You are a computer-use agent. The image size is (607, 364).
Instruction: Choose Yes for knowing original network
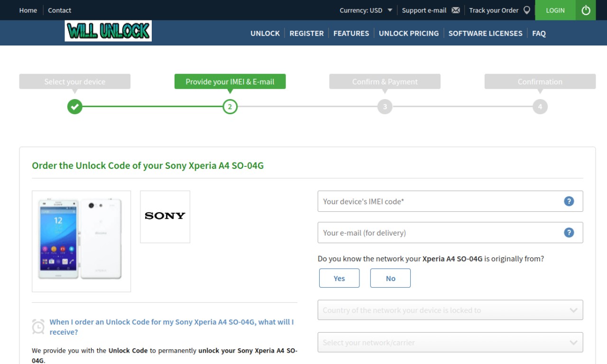[339, 278]
